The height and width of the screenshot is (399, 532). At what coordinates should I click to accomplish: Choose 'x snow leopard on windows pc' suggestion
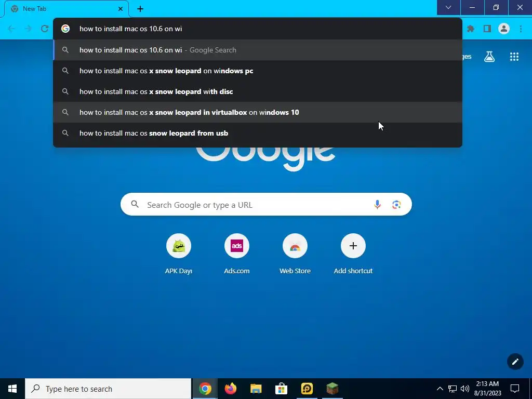(258, 71)
